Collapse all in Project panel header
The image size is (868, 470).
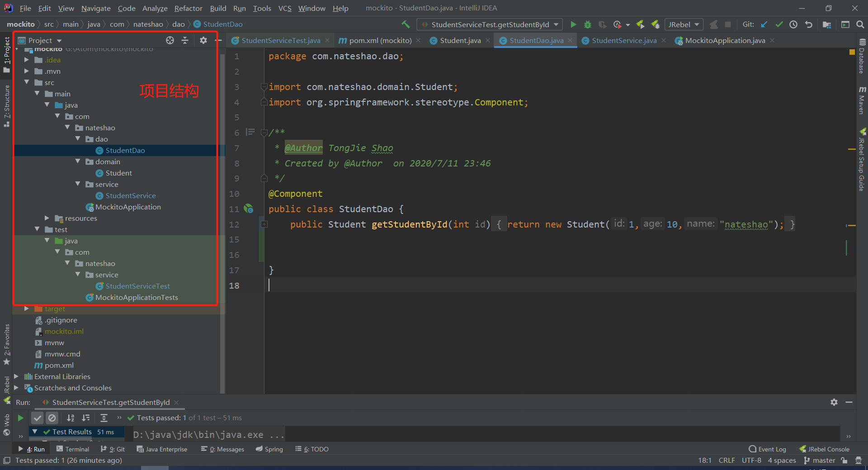(185, 40)
